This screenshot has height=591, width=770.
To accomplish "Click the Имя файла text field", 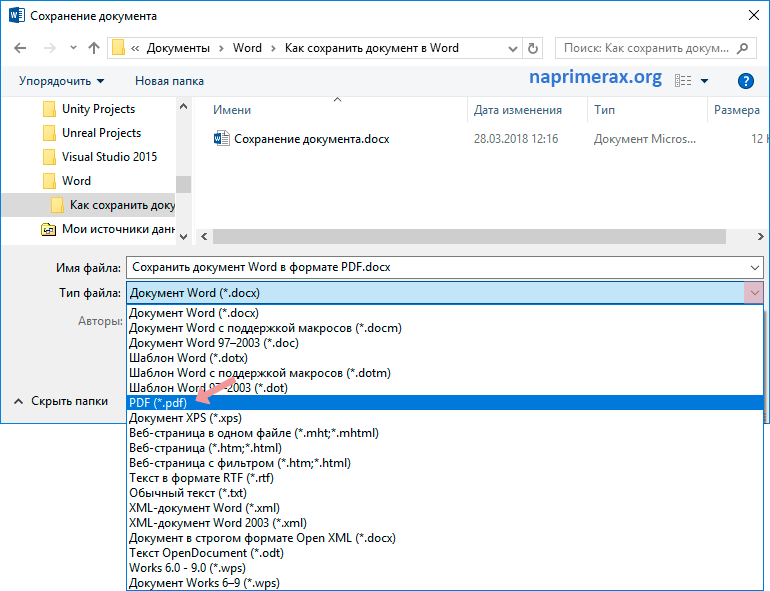I will coord(444,268).
